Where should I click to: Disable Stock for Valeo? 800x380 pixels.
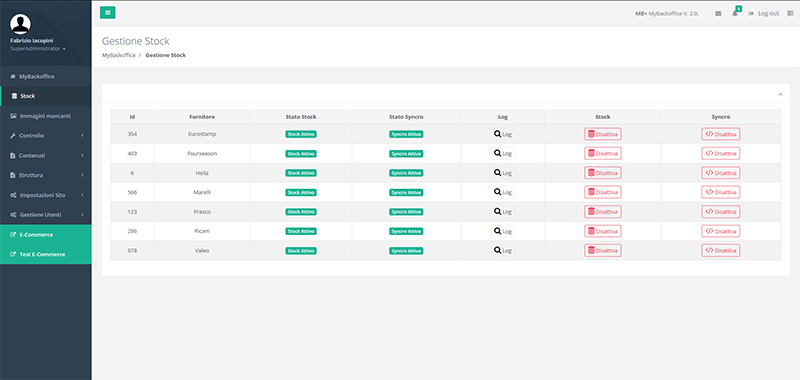click(603, 250)
